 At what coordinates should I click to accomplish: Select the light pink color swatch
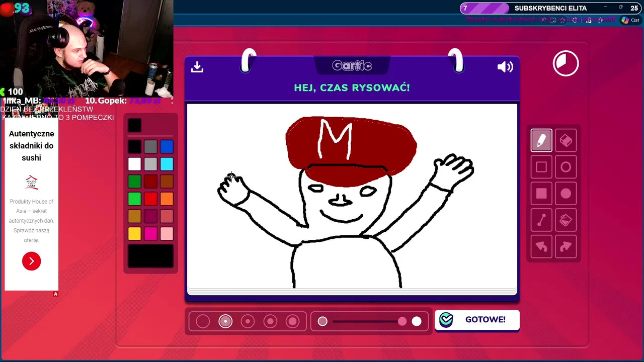point(167,233)
